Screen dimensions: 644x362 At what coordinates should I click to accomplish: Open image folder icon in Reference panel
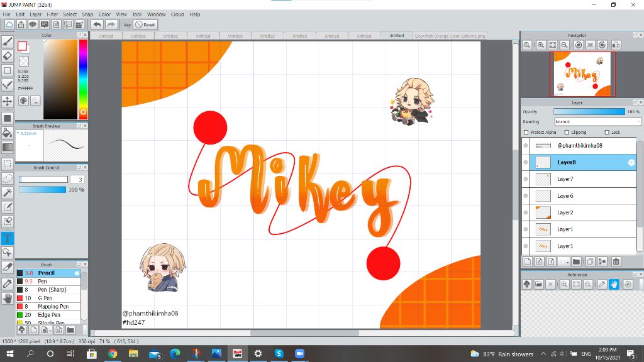[539, 284]
